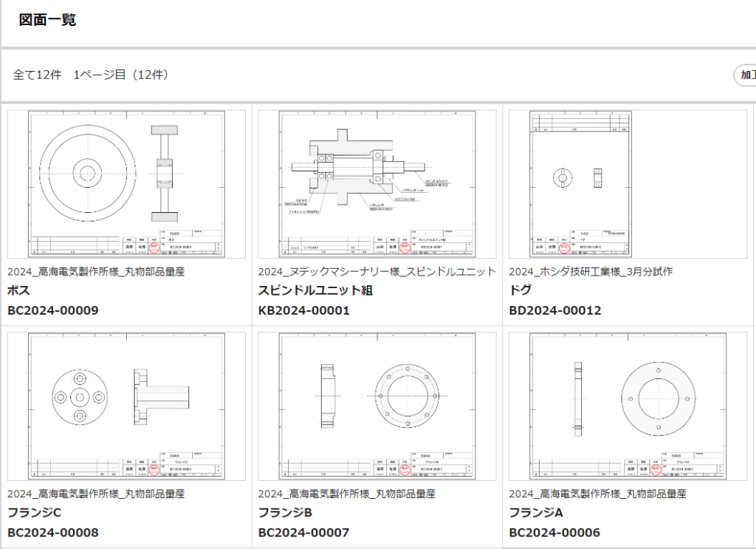Image resolution: width=756 pixels, height=549 pixels.
Task: Open the フランジC title link
Action: tap(34, 513)
